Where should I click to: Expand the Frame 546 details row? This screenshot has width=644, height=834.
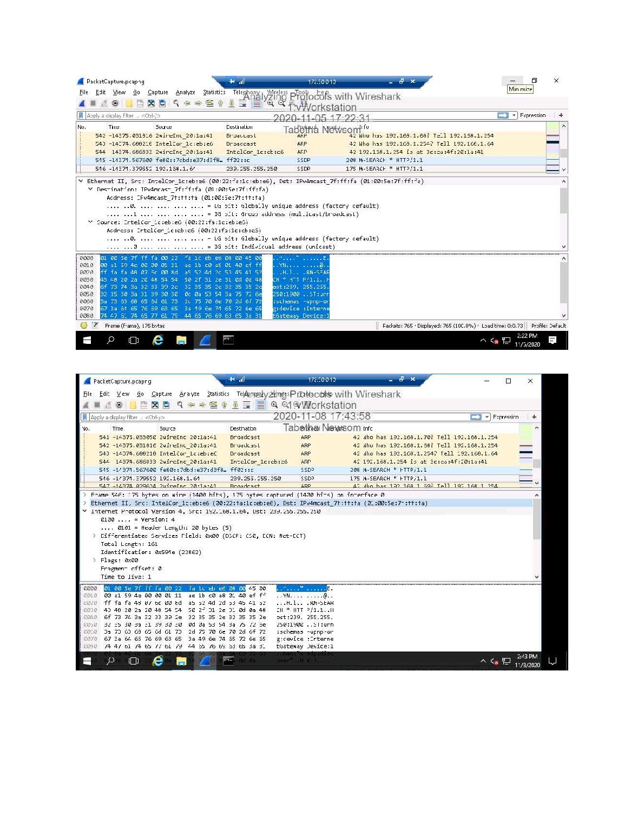pyautogui.click(x=84, y=495)
